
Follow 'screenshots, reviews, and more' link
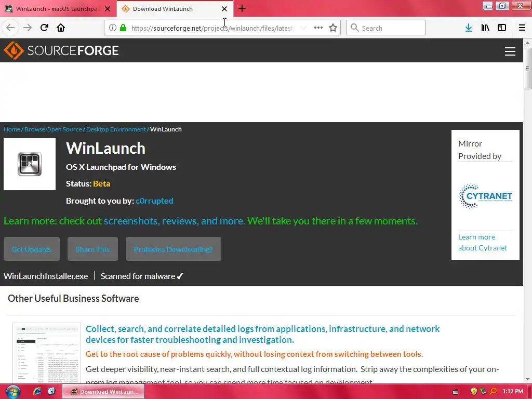click(174, 221)
